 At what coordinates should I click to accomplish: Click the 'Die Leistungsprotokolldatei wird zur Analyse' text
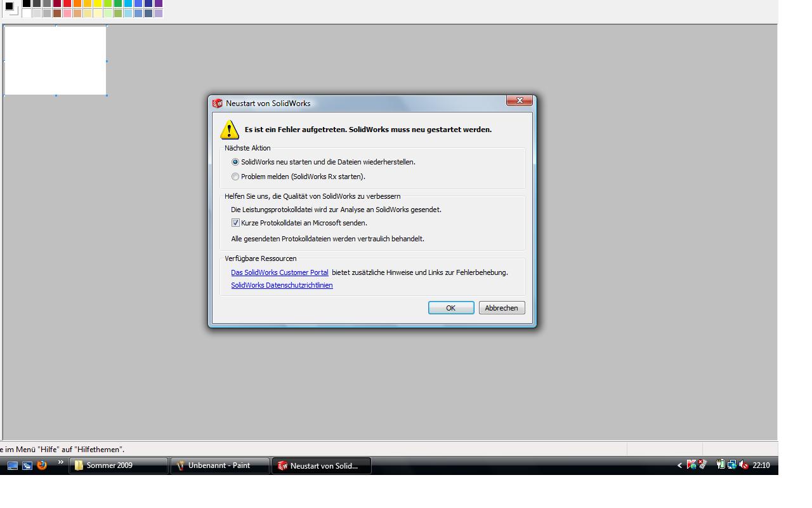(336, 210)
